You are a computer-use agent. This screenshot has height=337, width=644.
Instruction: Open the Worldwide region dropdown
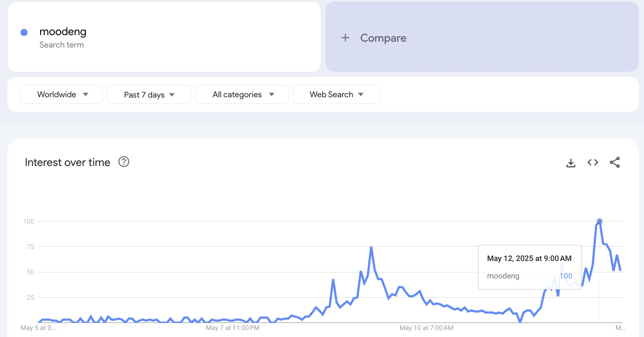61,94
